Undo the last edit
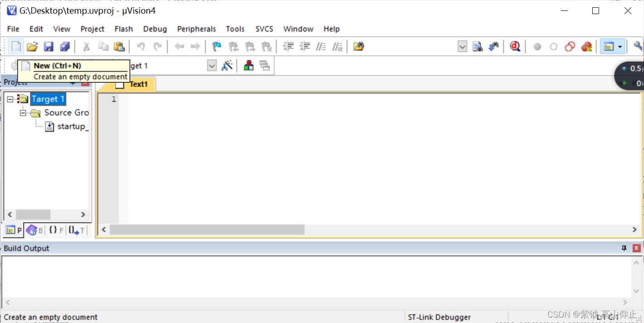Image resolution: width=644 pixels, height=323 pixels. [141, 46]
